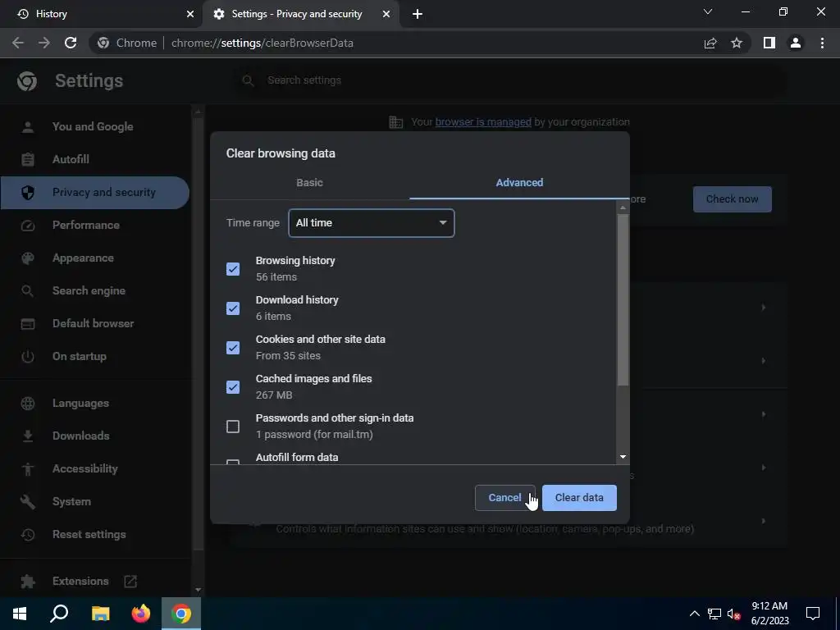Uncheck Cookies and other site data

233,348
